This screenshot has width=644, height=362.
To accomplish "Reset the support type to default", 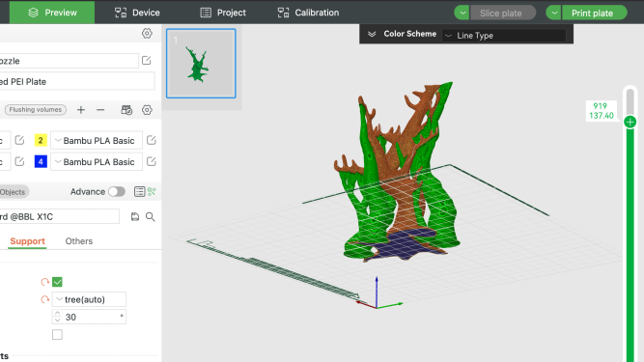I will tap(44, 299).
